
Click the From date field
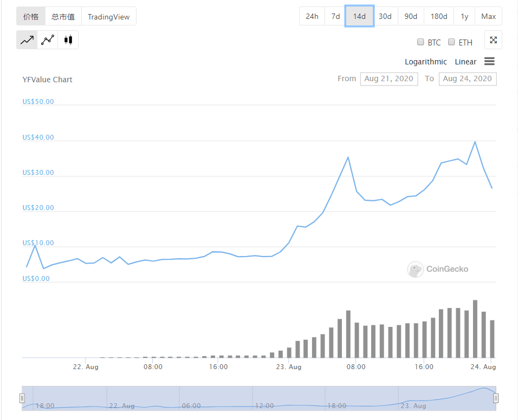coord(388,79)
